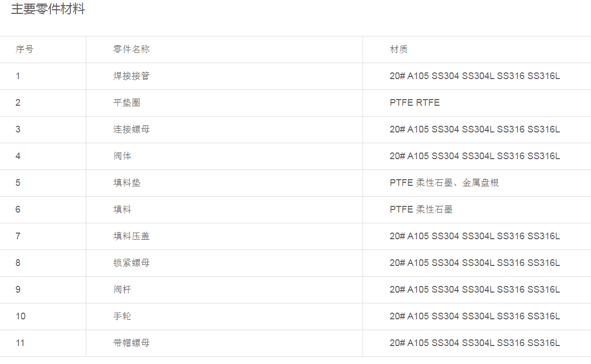The height and width of the screenshot is (364, 591).
Task: Click the 手轮 part name cell
Action: pyautogui.click(x=122, y=316)
